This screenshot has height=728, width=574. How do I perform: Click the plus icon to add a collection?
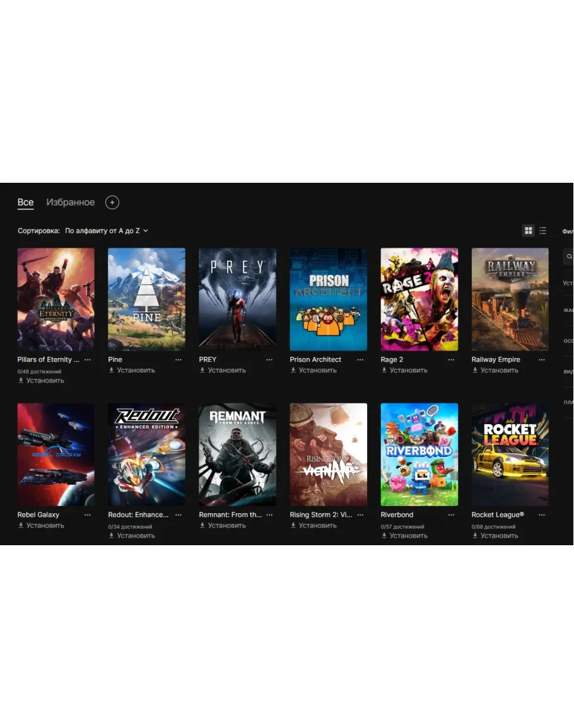pyautogui.click(x=112, y=202)
